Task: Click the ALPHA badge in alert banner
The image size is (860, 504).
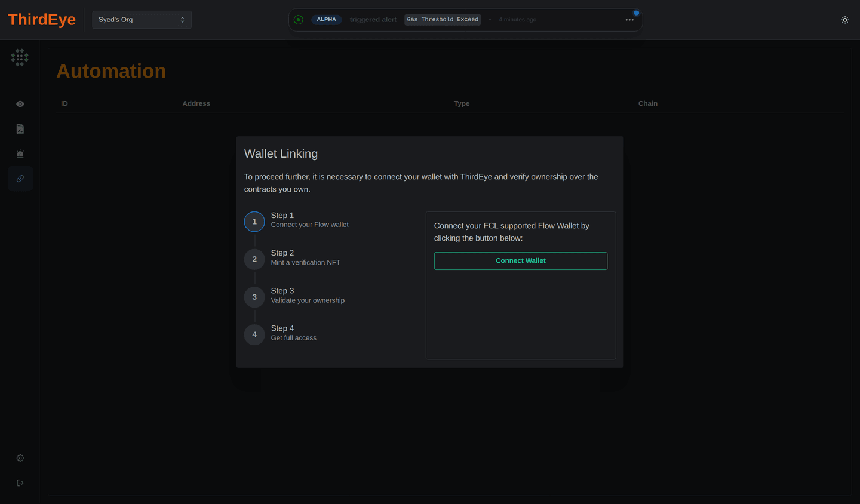Action: click(326, 20)
